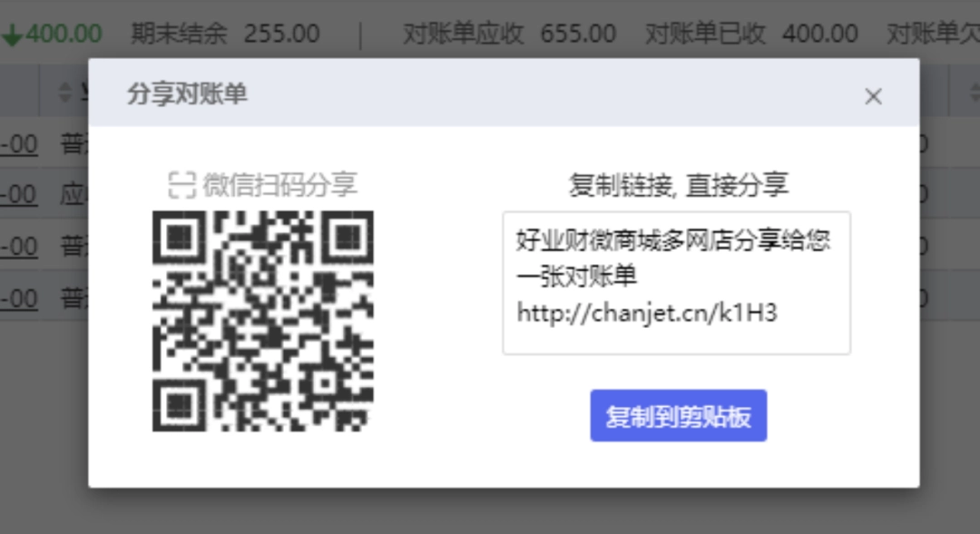Click the 微信扫码分享 label
The image size is (980, 534).
279,185
